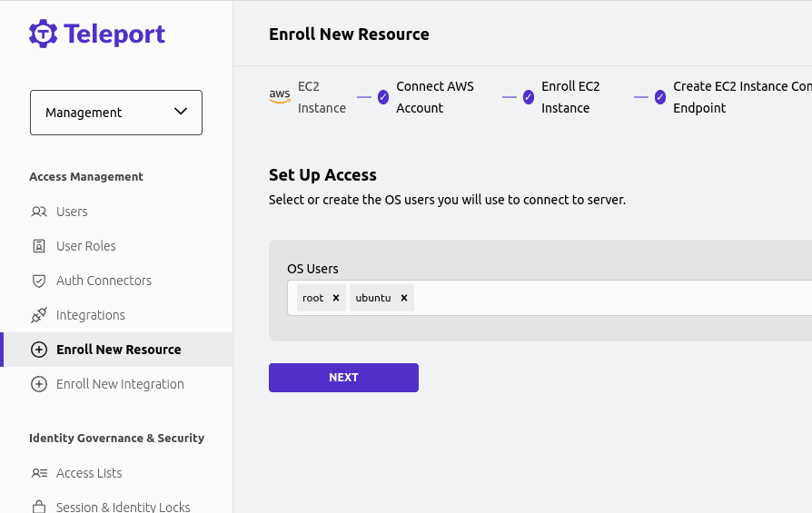Click the OS Users input field
Viewport: 812px width, 513px height.
point(609,298)
